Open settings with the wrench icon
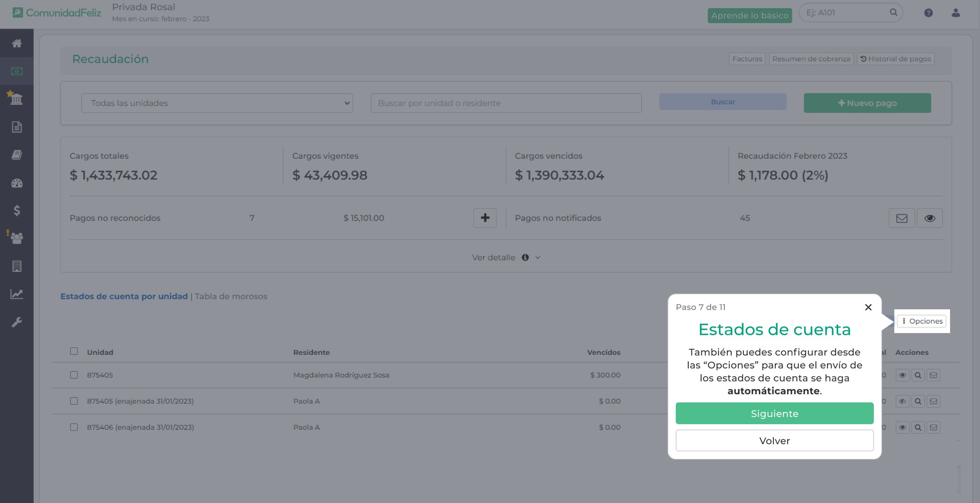The width and height of the screenshot is (980, 503). (x=17, y=322)
